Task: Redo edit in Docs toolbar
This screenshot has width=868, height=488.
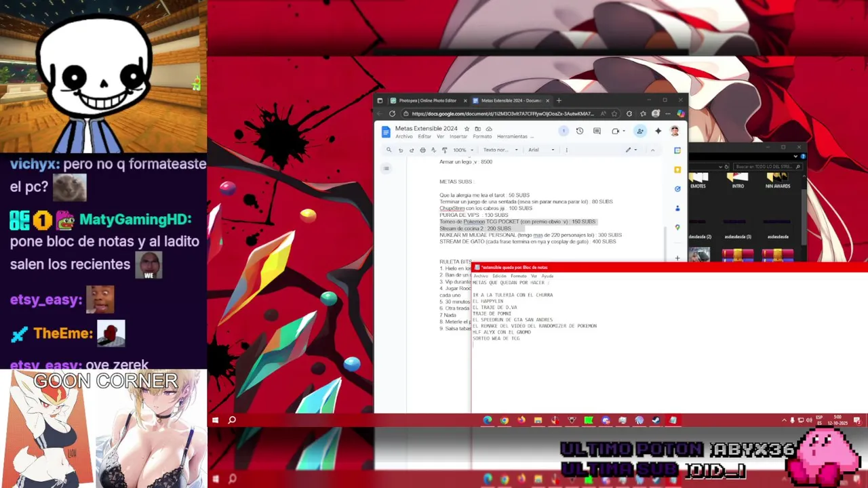Action: coord(412,150)
